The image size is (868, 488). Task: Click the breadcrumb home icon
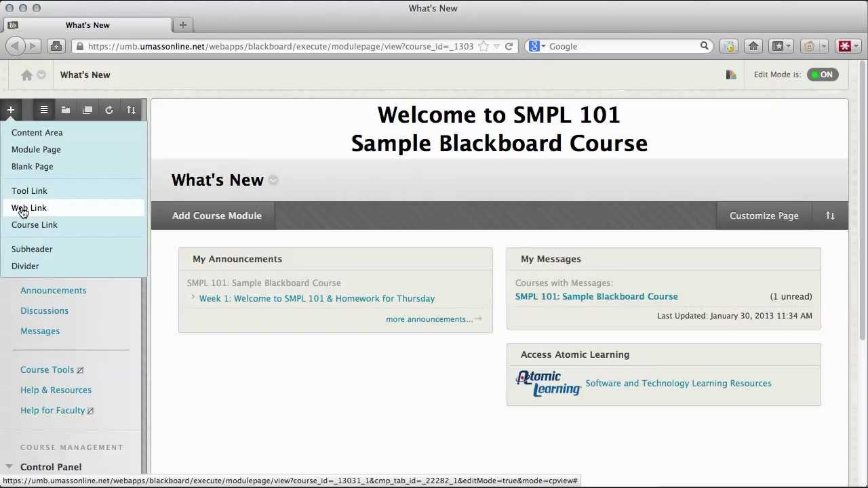point(26,75)
